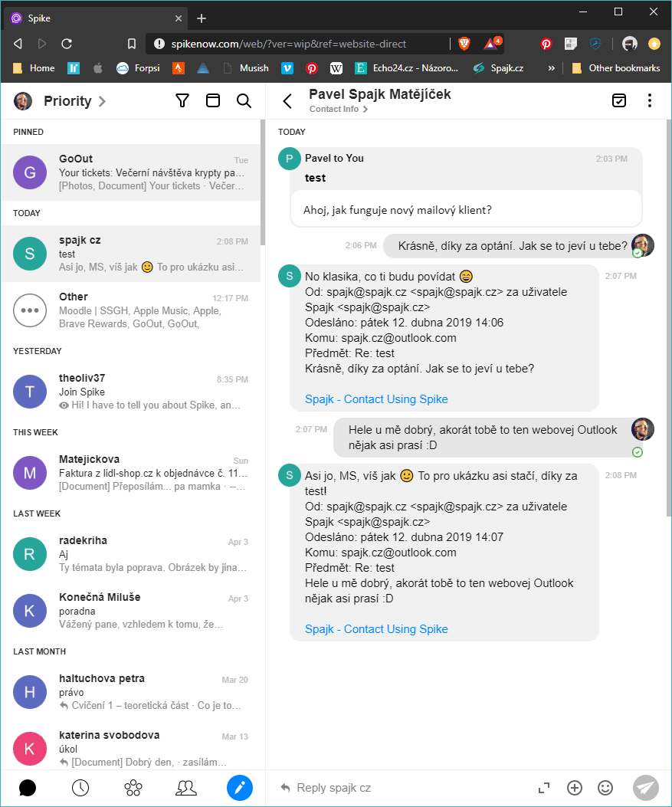Screen dimensions: 672x807
Task: Expand the reply editor to full size
Action: coord(544,787)
